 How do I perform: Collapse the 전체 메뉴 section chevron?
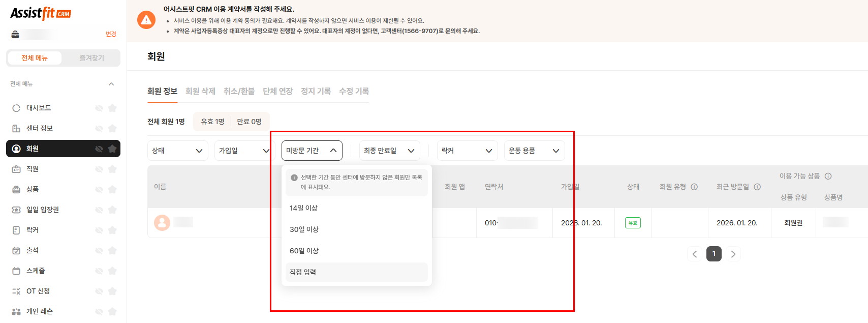tap(111, 84)
